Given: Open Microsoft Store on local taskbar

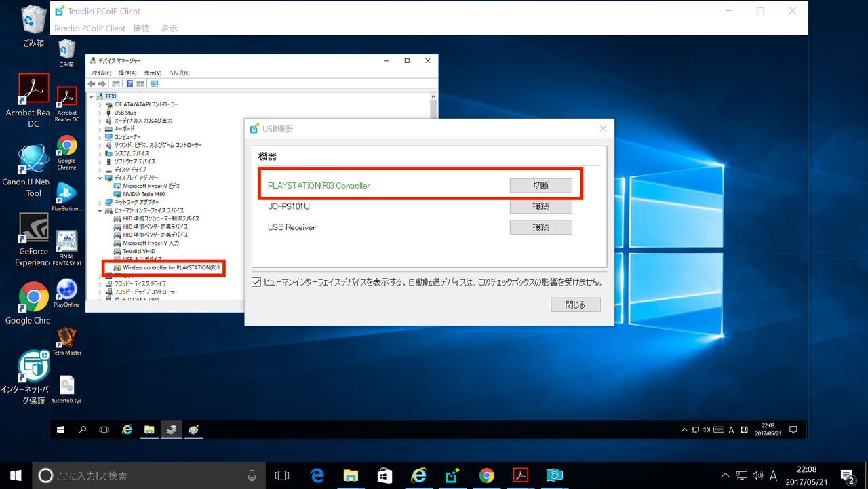Looking at the screenshot, I should click(x=384, y=475).
